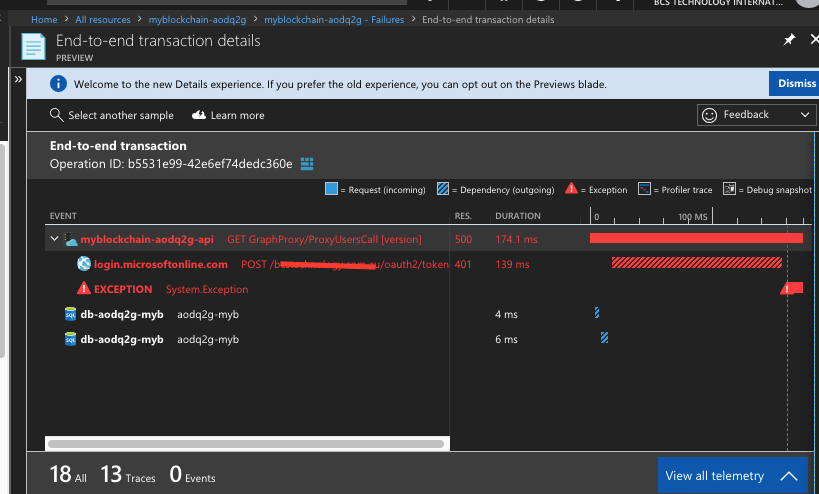
Task: Click the Exception legend icon
Action: (x=571, y=188)
